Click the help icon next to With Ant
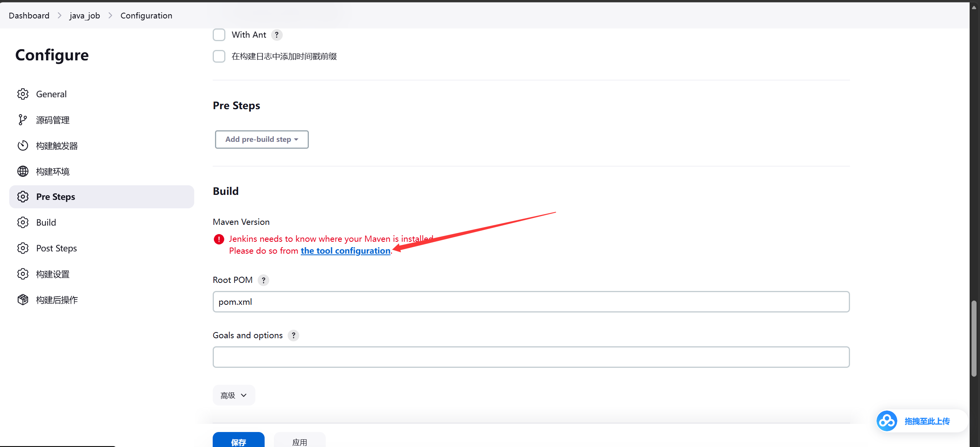The height and width of the screenshot is (447, 980). tap(277, 35)
